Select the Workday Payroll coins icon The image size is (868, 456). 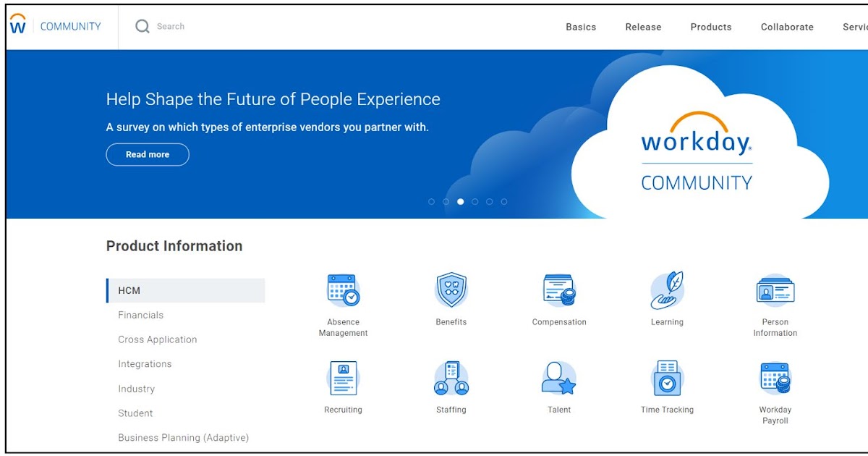tap(774, 376)
